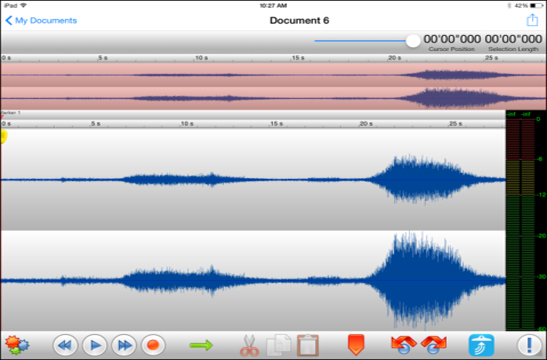Cut selection with the scissors icon

[x=249, y=345]
